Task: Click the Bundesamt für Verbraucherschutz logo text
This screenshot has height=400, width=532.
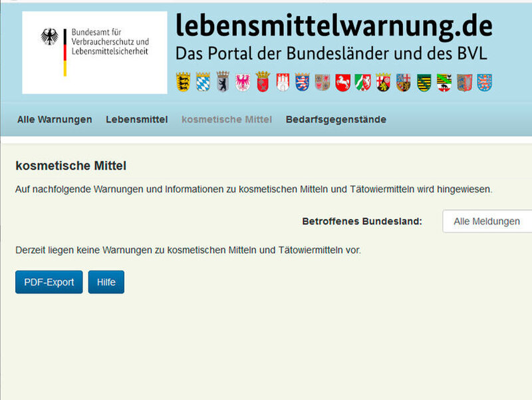Action: tap(110, 42)
